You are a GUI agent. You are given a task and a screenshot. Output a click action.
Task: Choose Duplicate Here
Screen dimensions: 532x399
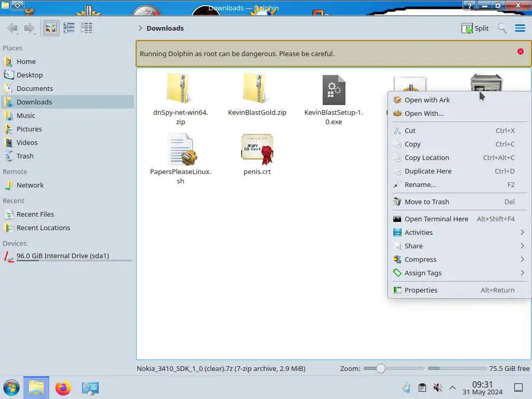[x=459, y=171]
